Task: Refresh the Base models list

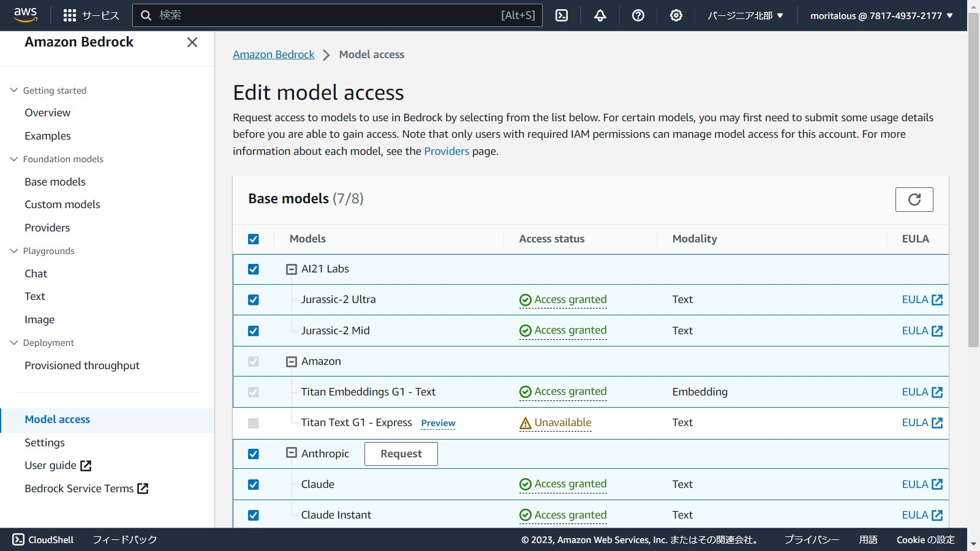Action: pos(914,200)
